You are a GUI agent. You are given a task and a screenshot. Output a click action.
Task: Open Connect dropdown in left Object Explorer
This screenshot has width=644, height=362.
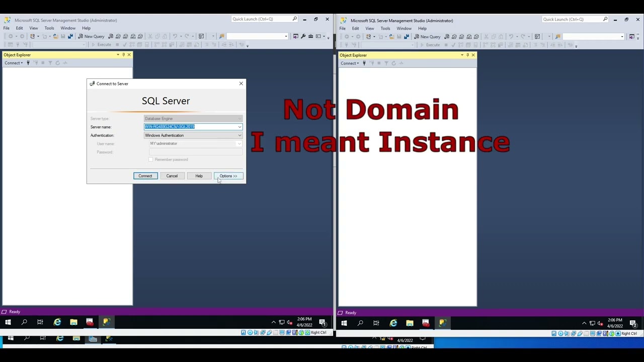pyautogui.click(x=14, y=63)
